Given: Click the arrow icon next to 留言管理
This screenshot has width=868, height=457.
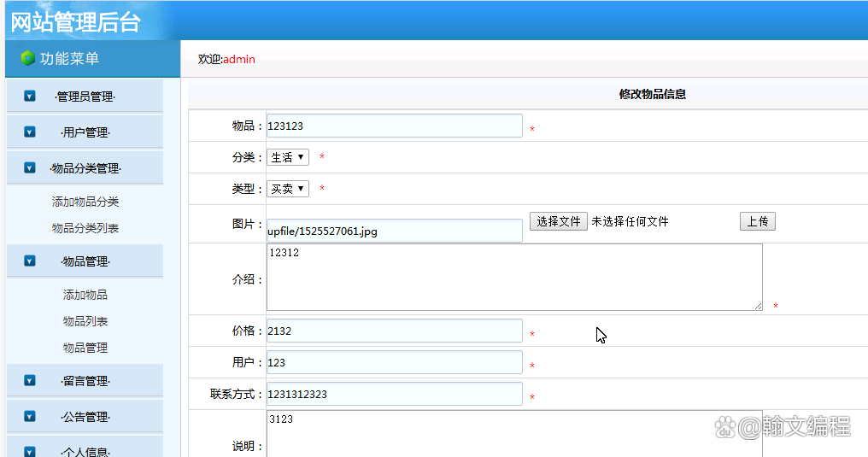Looking at the screenshot, I should 30,381.
